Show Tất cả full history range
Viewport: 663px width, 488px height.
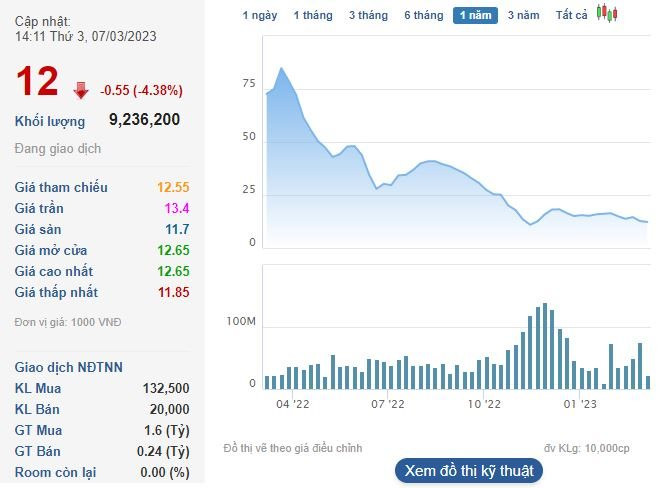click(572, 16)
